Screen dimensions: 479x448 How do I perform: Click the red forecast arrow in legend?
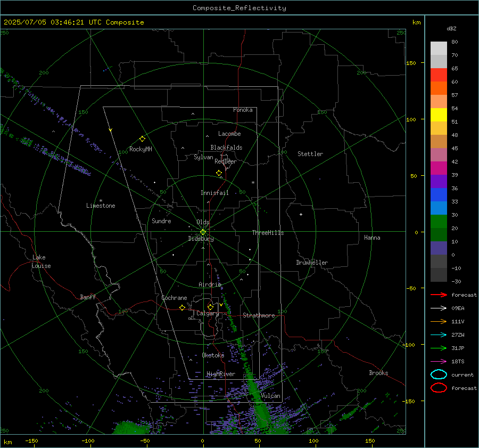[x=439, y=295]
